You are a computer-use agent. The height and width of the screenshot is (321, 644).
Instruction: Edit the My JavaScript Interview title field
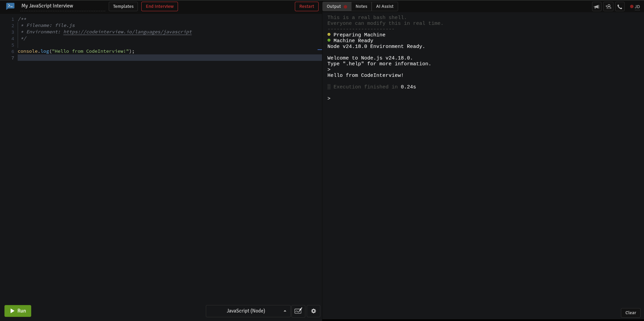click(x=62, y=6)
